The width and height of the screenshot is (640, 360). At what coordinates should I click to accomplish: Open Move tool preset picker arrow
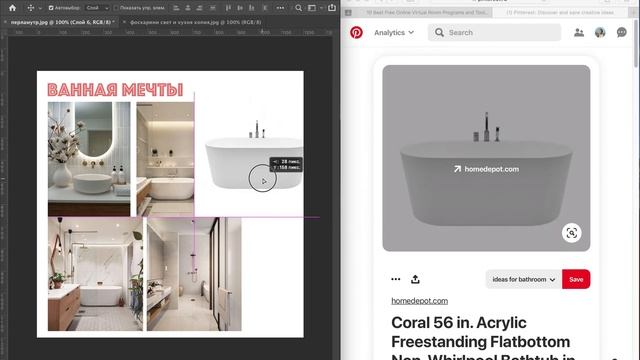[40, 8]
